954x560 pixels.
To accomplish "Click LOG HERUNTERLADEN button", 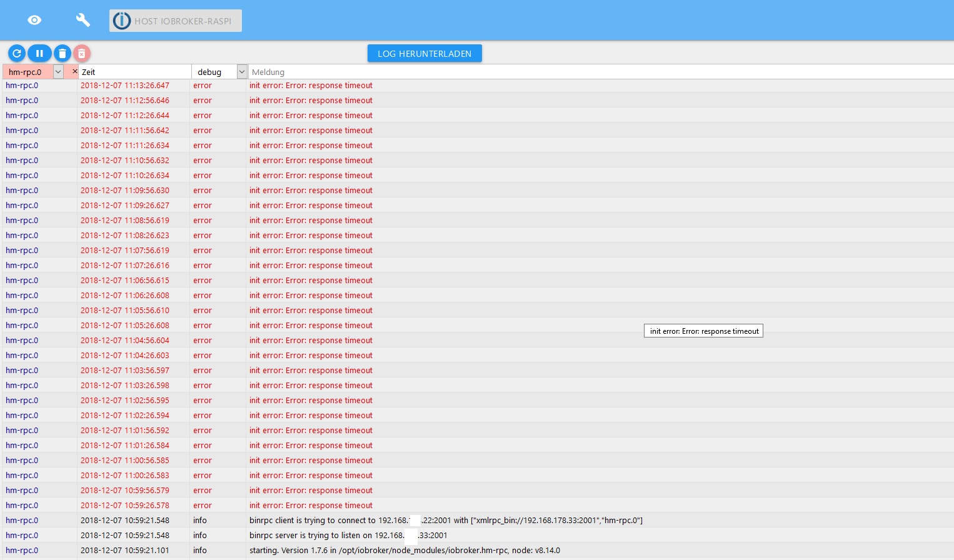I will pyautogui.click(x=424, y=54).
